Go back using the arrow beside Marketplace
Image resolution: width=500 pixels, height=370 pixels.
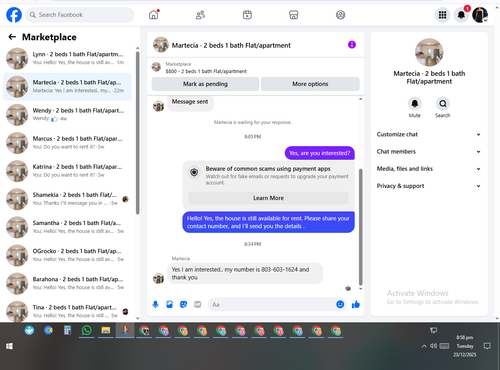click(12, 37)
